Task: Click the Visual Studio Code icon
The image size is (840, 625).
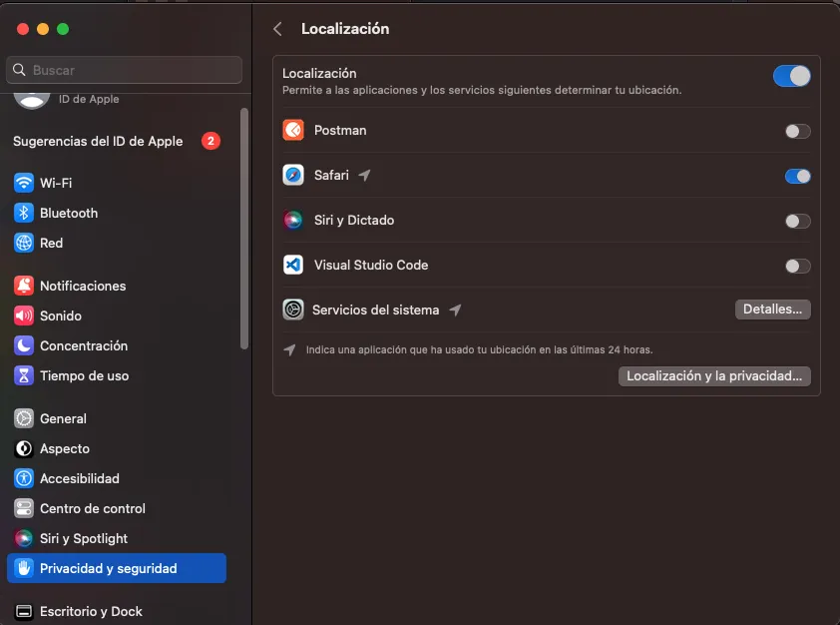Action: (293, 265)
